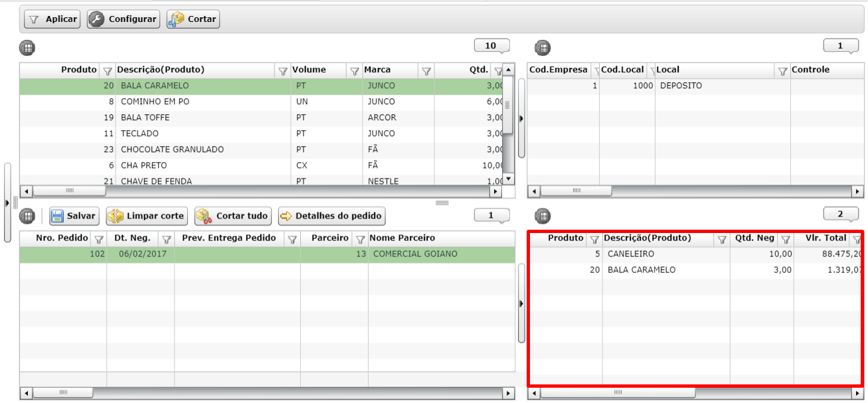Click Cortar tudo button

234,216
